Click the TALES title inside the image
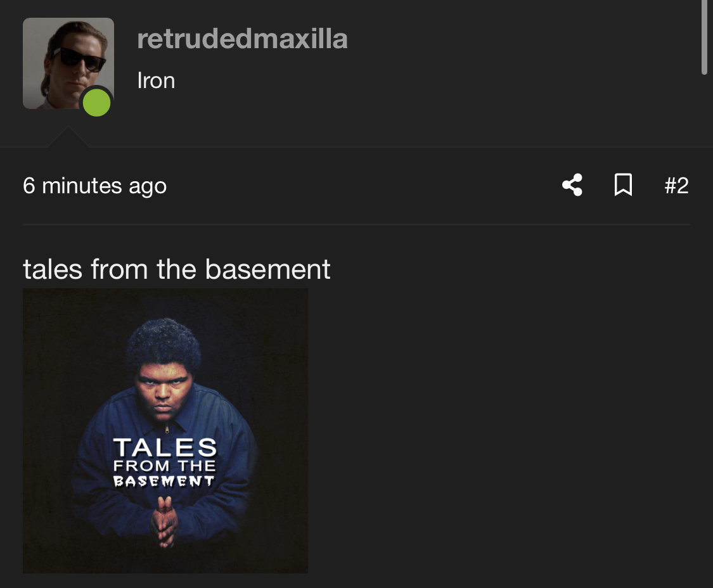The height and width of the screenshot is (588, 713). 165,447
